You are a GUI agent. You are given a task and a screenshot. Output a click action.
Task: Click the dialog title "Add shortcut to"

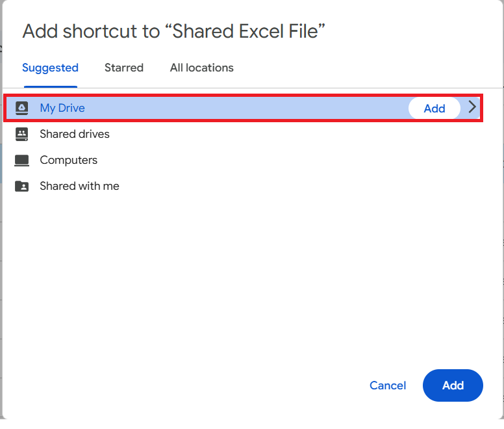91,31
